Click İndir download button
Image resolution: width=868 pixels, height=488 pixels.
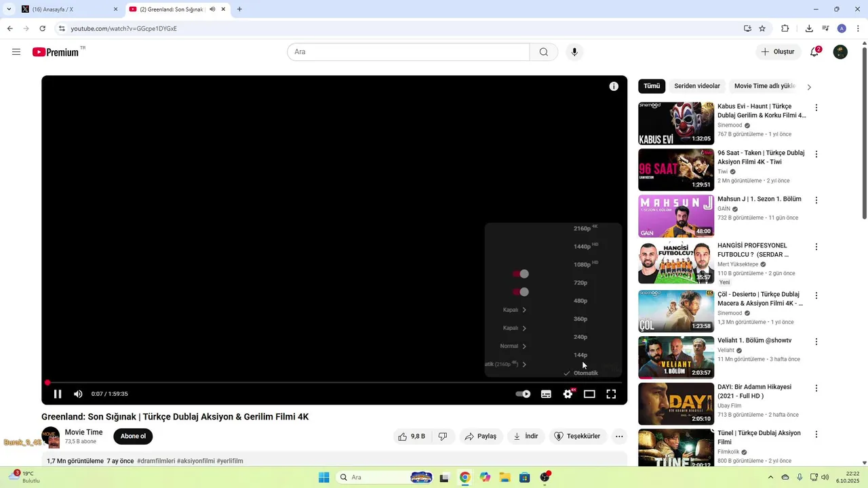[x=526, y=436]
